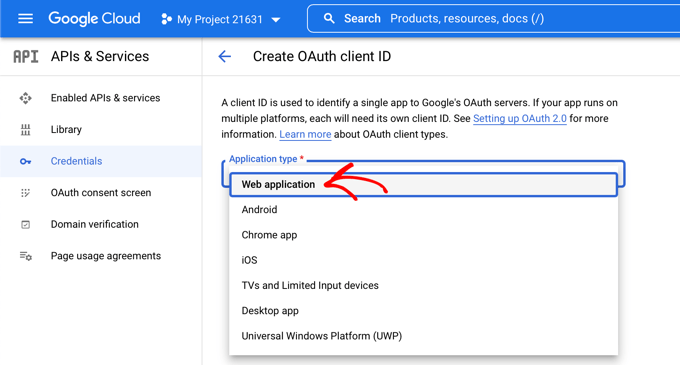Click the Library sidebar icon
The height and width of the screenshot is (365, 680).
[x=26, y=130]
